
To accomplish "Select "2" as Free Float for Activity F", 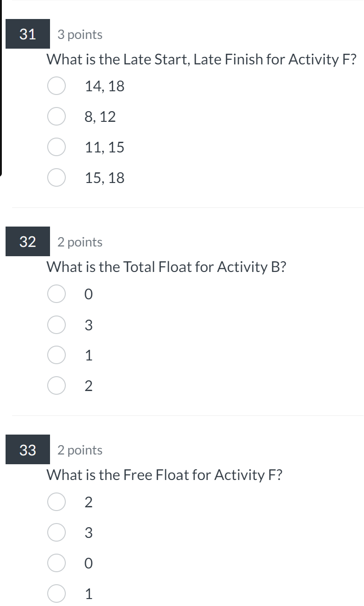I will coord(56,502).
